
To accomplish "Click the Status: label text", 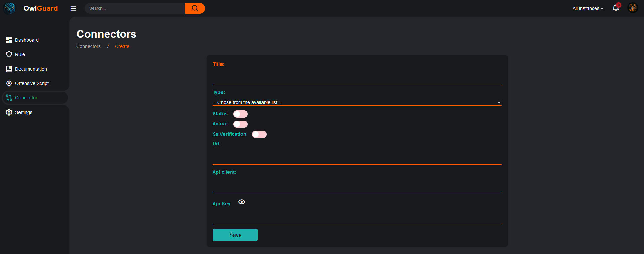I will coord(221,114).
